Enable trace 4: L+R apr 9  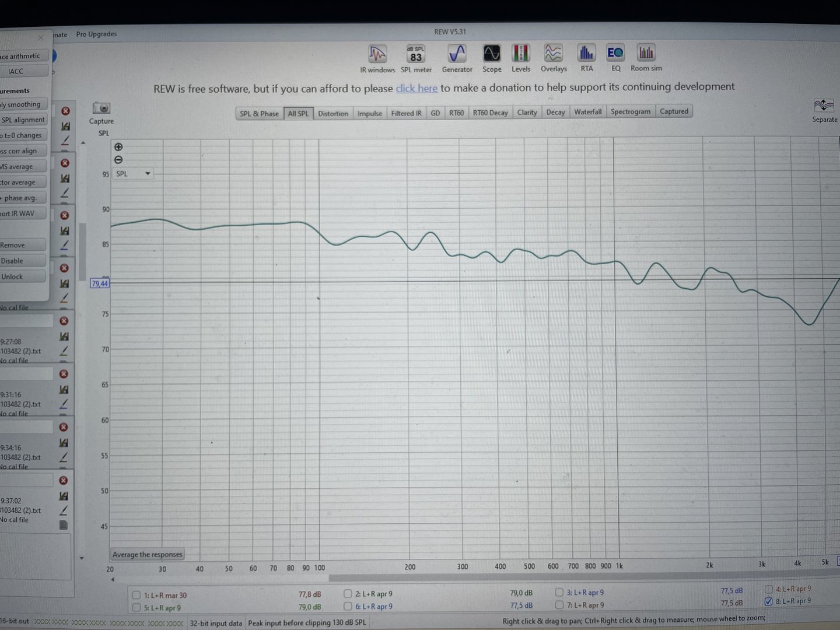(769, 589)
